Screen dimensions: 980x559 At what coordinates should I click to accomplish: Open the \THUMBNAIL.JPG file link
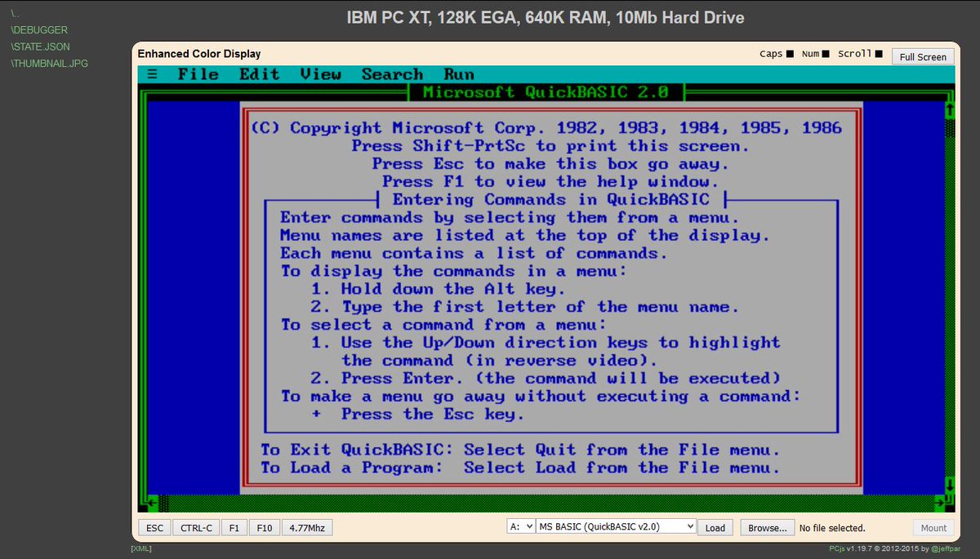[x=49, y=63]
